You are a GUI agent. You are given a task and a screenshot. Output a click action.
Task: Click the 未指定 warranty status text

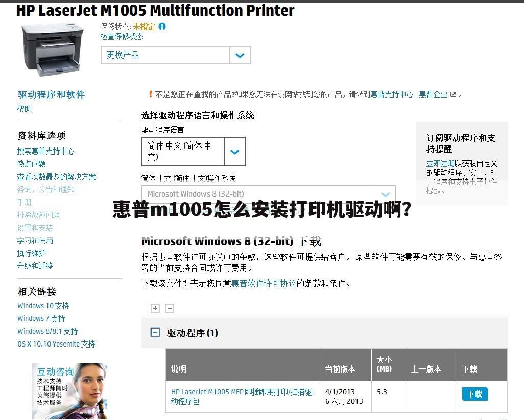pyautogui.click(x=144, y=27)
